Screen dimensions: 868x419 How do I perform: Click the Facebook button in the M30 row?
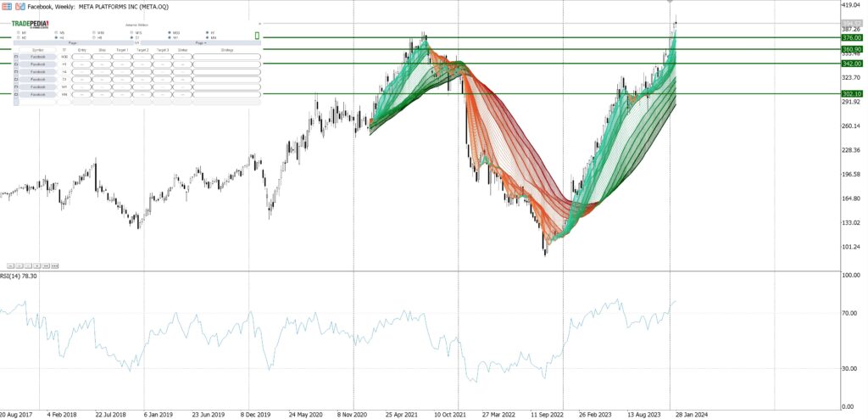[x=38, y=57]
